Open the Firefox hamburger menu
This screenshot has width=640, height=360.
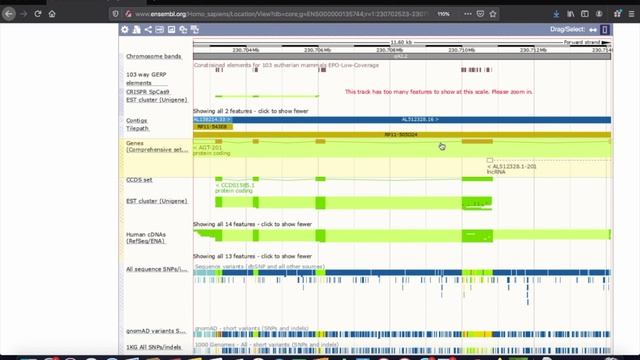point(631,14)
